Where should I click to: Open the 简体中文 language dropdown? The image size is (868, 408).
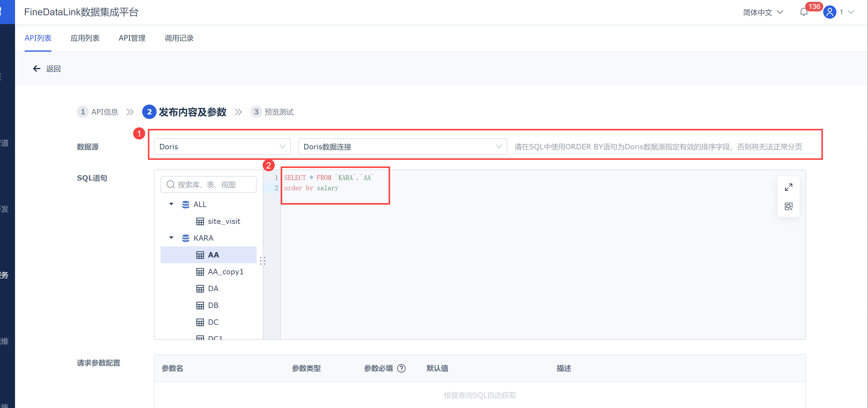pyautogui.click(x=763, y=12)
